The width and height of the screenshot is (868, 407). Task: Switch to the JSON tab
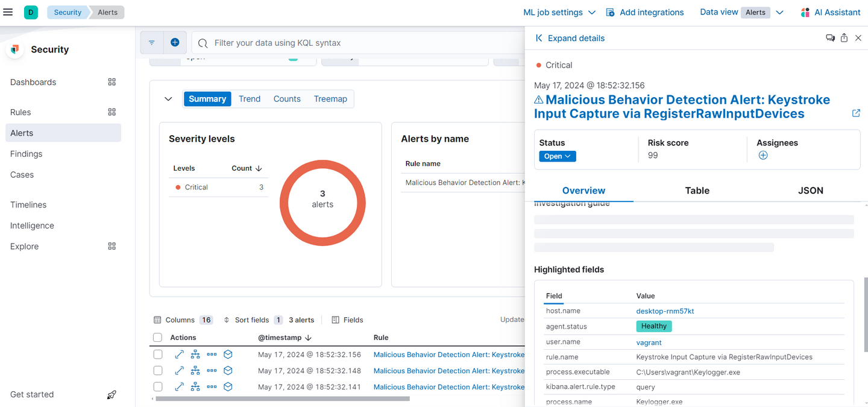coord(810,191)
